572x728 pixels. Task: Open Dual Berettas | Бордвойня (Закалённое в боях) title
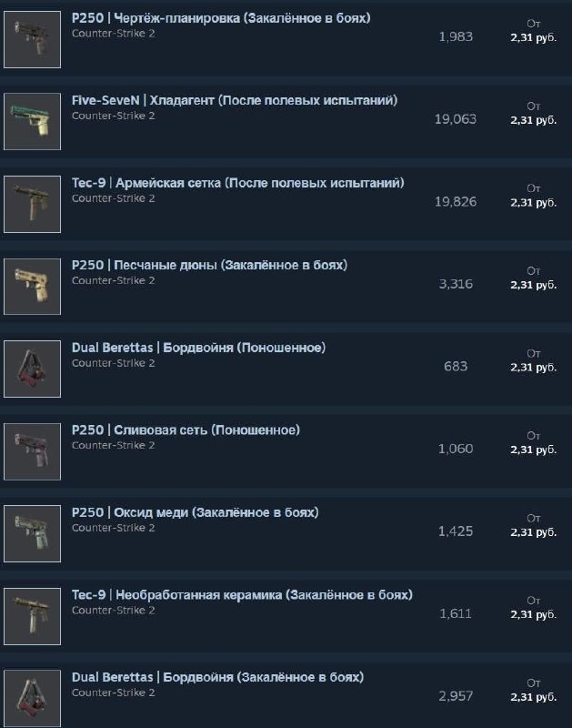[217, 677]
